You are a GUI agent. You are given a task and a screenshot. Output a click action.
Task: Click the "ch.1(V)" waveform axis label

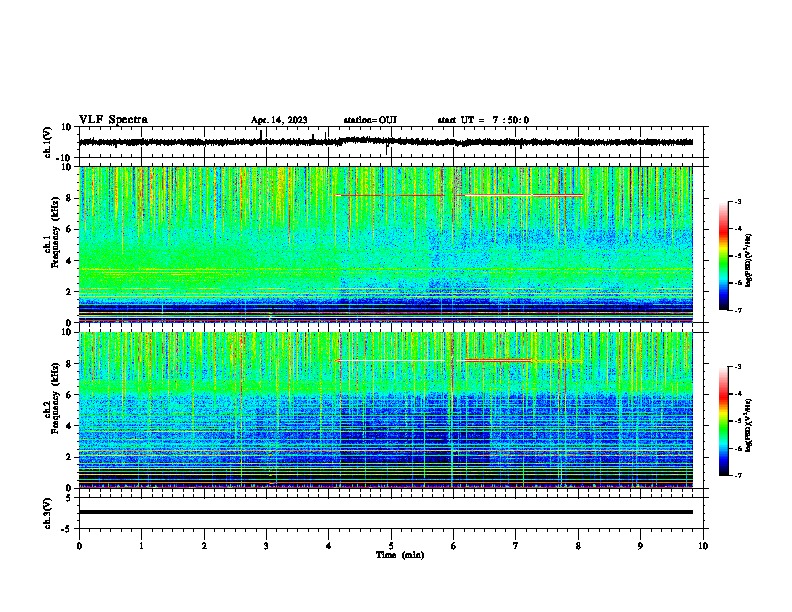pos(48,142)
